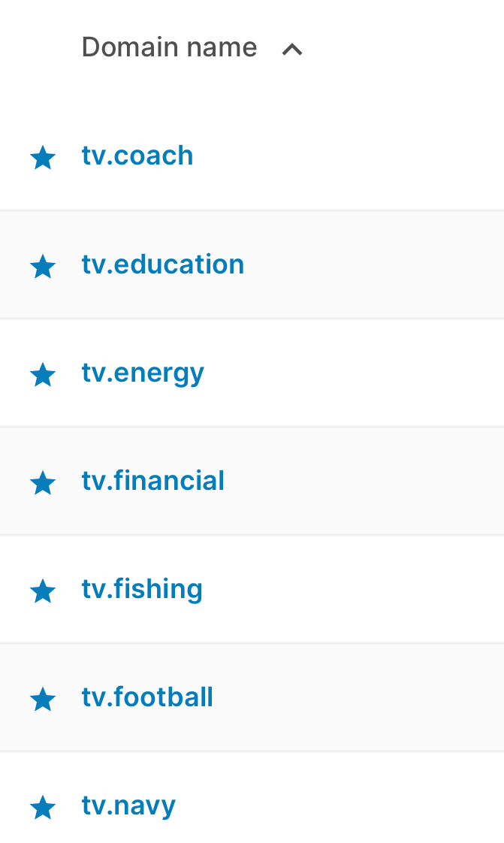Open the tv.navy domain link

[129, 806]
